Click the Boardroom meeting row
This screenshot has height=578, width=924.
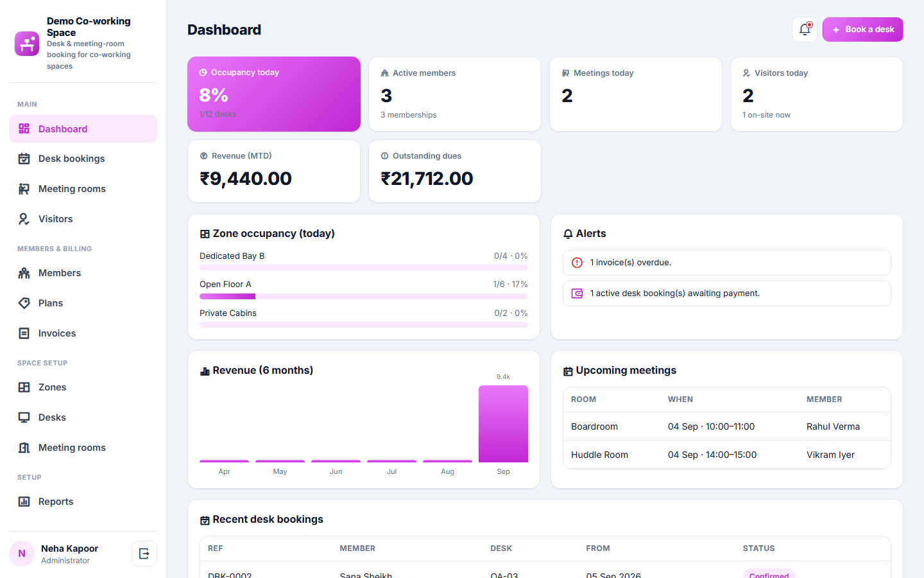[x=727, y=426]
